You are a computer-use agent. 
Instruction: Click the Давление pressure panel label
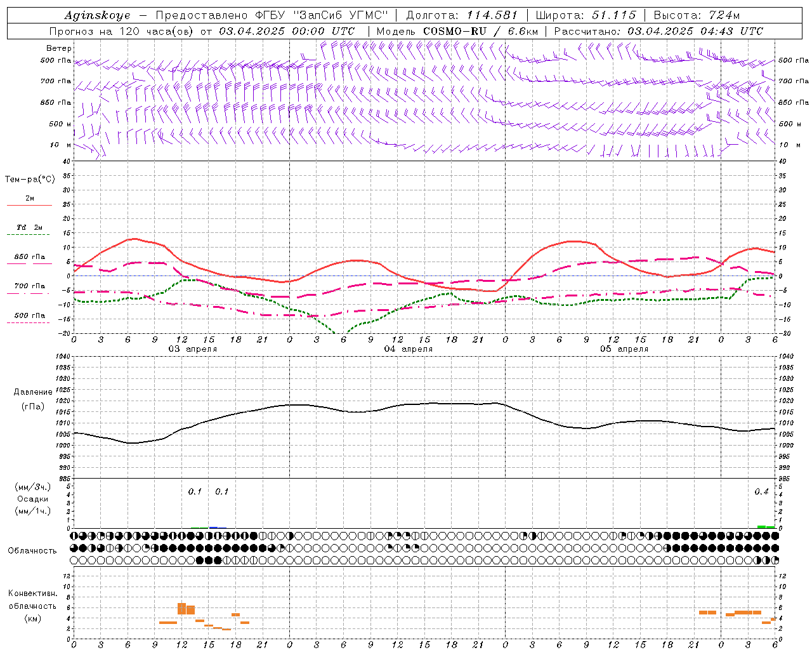point(33,392)
